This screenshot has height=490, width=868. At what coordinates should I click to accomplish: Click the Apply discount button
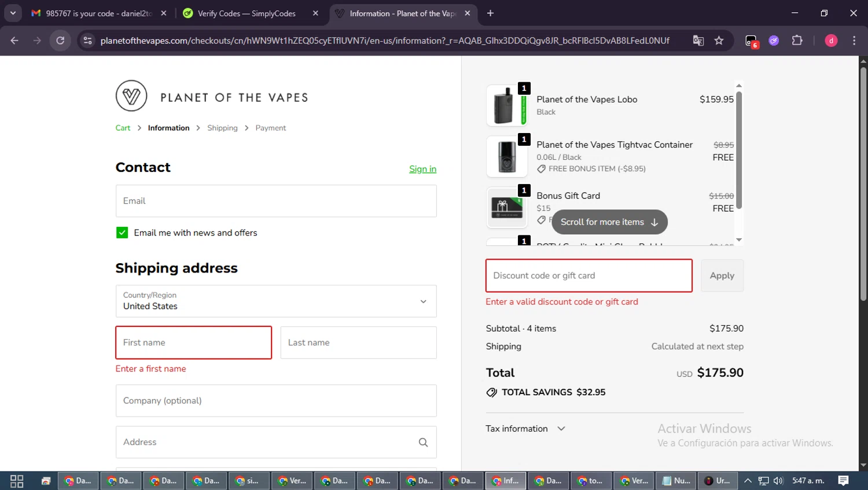(x=722, y=275)
